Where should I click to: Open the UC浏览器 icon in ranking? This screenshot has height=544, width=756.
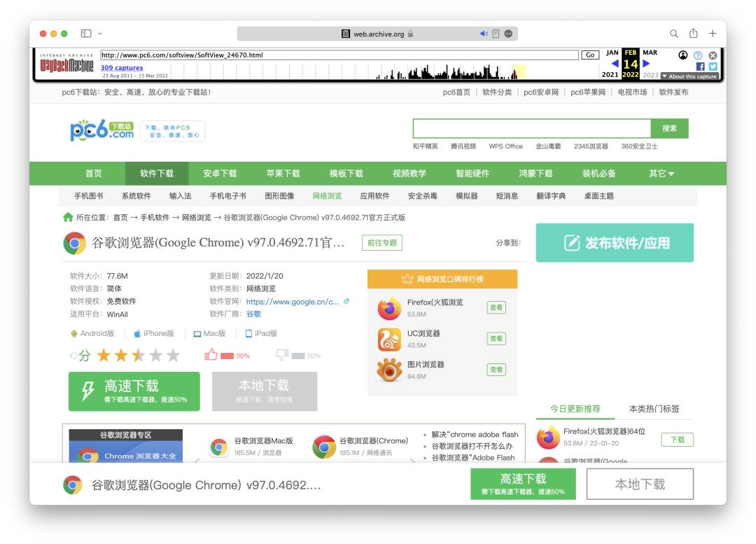390,340
